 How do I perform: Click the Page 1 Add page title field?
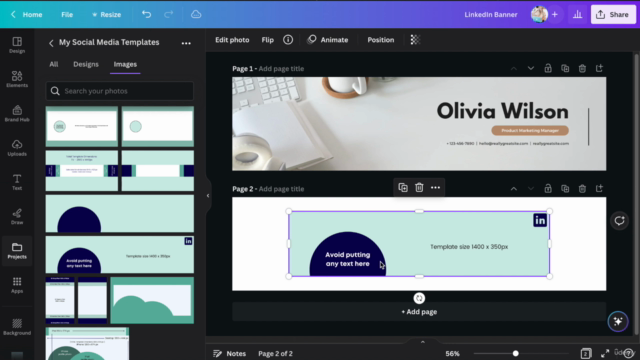(281, 69)
